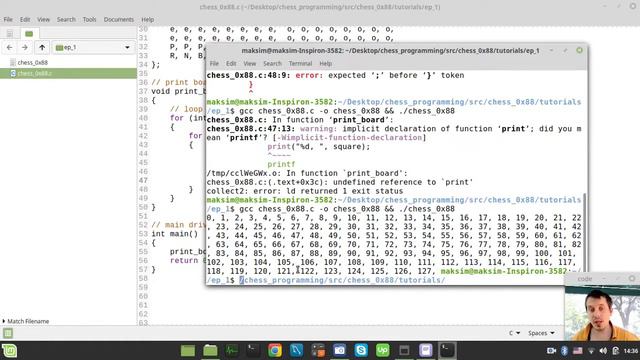Open the network tray icon
Viewport: 640px width, 360px height.
(591, 351)
